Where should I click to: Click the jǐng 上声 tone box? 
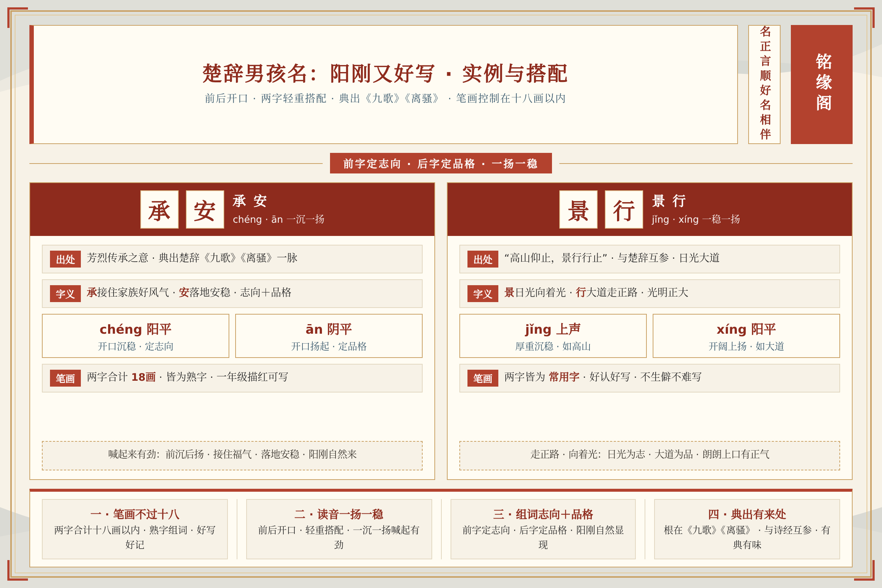(x=553, y=336)
